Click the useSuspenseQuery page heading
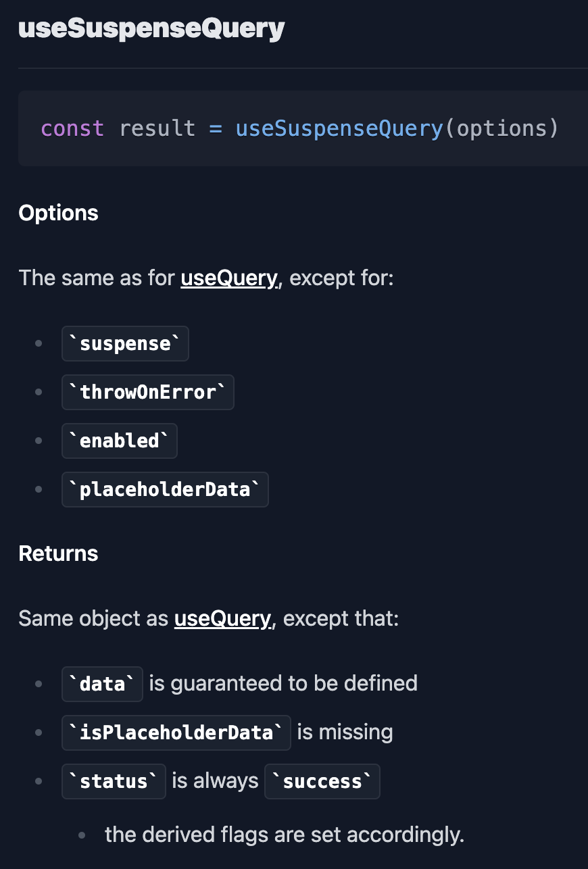This screenshot has width=588, height=869. pos(151,29)
